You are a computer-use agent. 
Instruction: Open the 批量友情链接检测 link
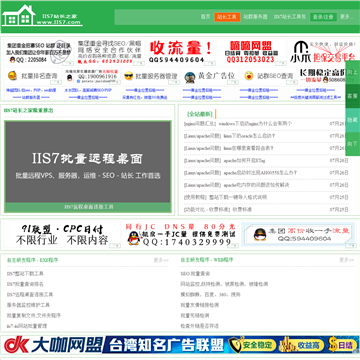(200, 305)
